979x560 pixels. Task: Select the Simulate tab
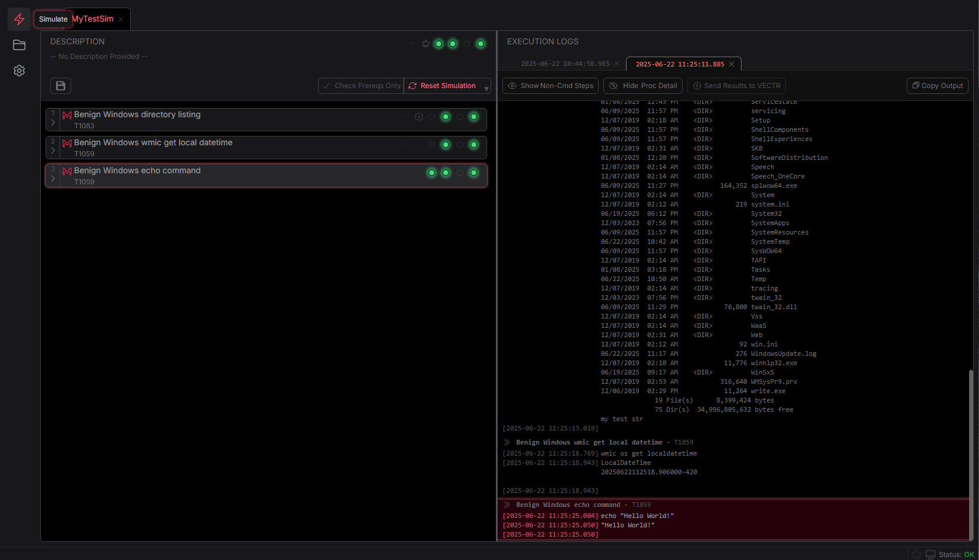point(53,19)
